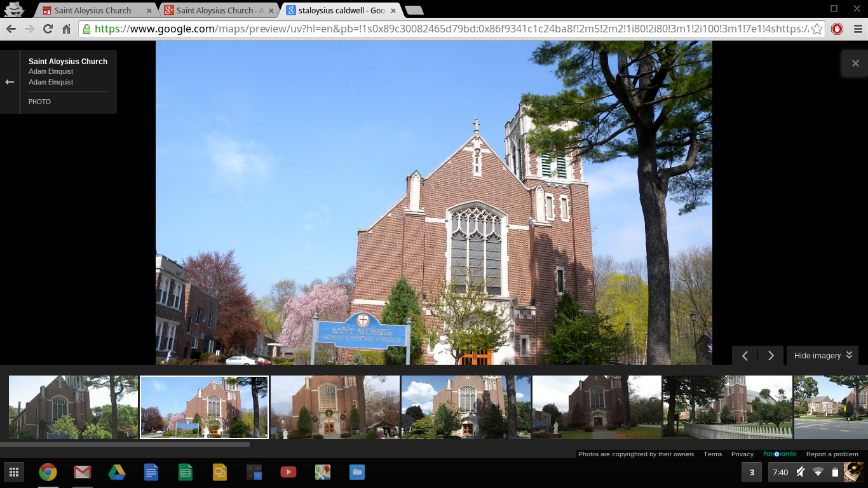Click the green lock security icon

click(86, 29)
